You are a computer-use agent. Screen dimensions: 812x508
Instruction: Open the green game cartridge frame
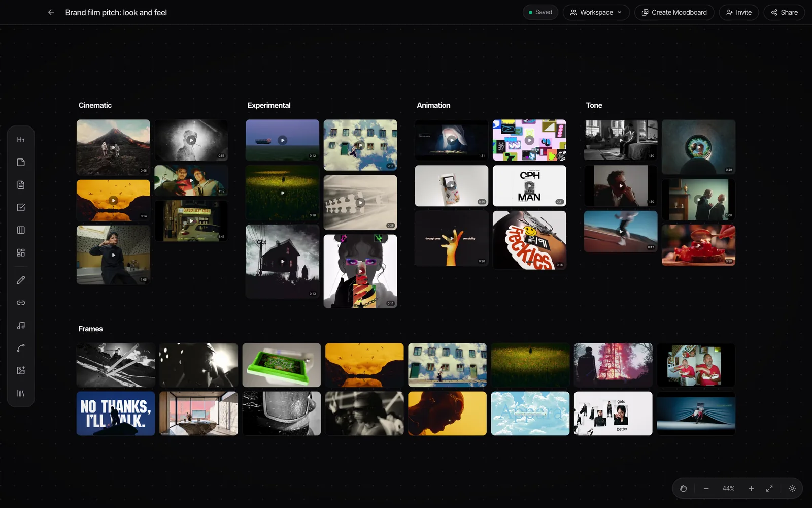tap(282, 365)
